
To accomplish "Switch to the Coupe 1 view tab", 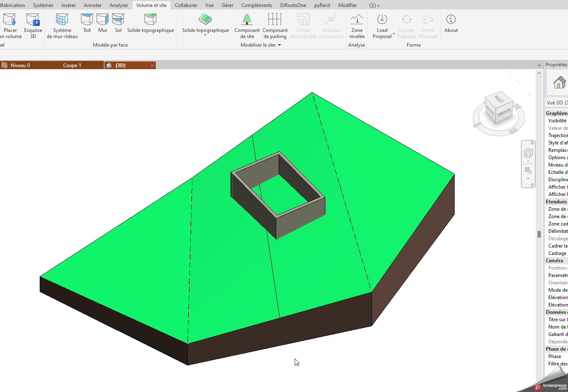I will pyautogui.click(x=72, y=65).
